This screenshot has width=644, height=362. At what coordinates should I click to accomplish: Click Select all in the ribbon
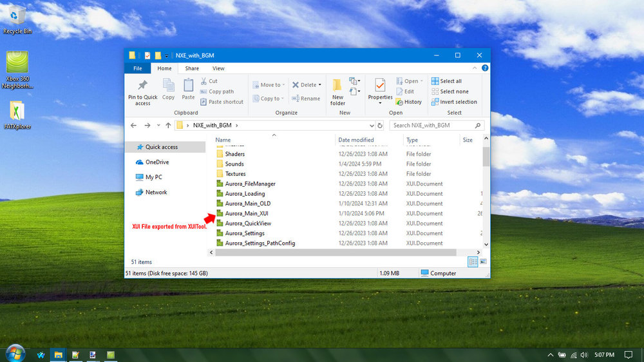point(446,81)
